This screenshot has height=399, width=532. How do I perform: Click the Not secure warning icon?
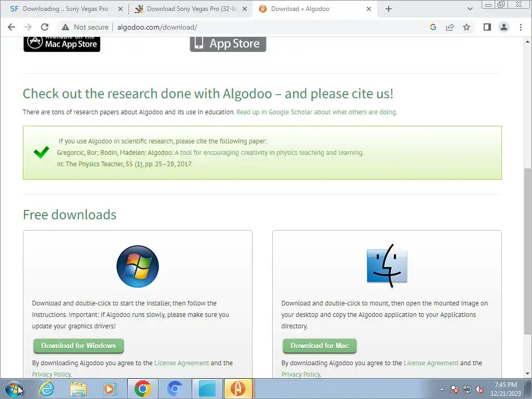(65, 27)
